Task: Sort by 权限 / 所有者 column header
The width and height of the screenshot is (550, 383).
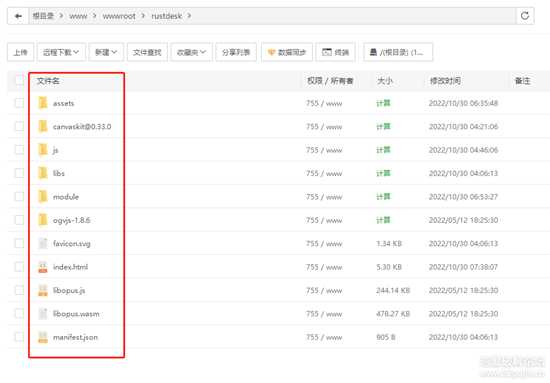Action: click(x=330, y=81)
